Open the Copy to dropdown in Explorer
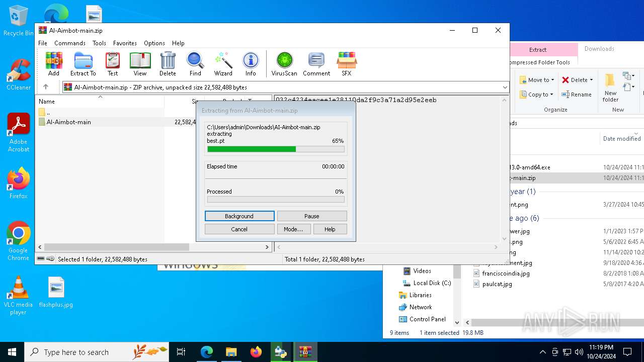 pos(536,95)
